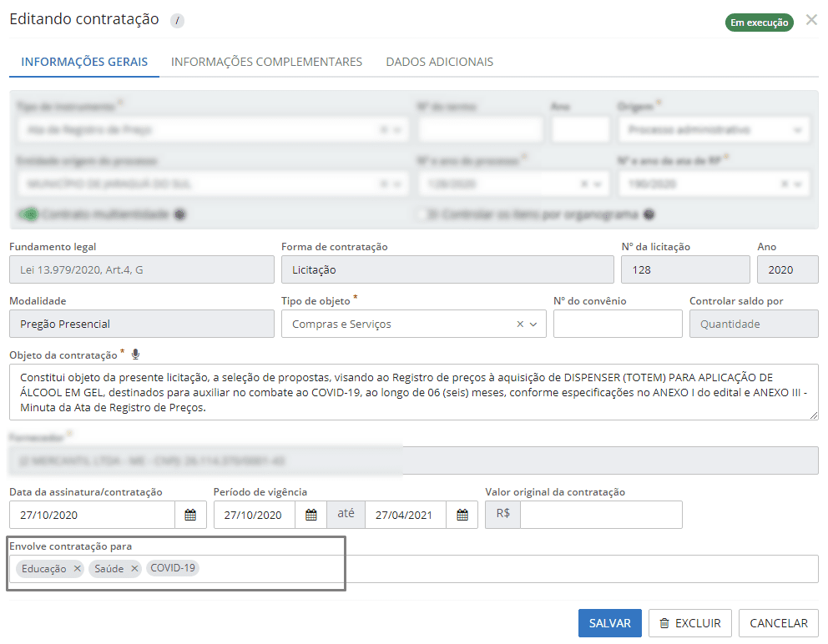Click the microphone icon next to Objeto da contratação

(x=135, y=355)
